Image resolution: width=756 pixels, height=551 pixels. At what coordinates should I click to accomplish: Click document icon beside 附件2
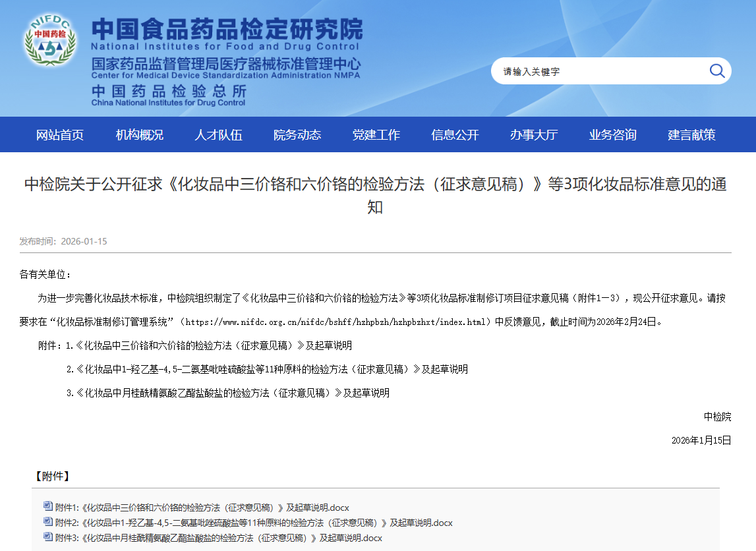[x=47, y=521]
